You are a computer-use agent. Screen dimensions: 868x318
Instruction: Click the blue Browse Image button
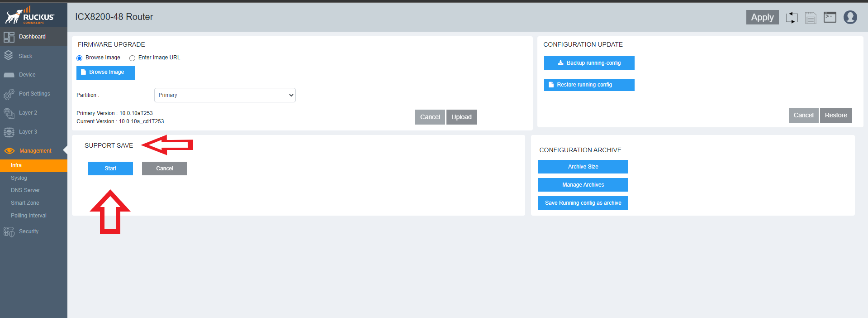tap(106, 72)
